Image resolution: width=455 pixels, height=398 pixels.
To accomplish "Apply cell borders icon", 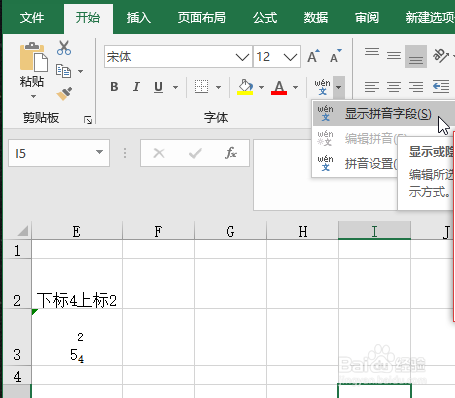I will click(x=201, y=87).
